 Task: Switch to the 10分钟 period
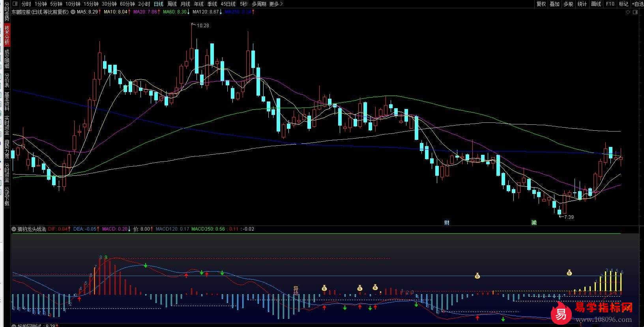tap(73, 4)
